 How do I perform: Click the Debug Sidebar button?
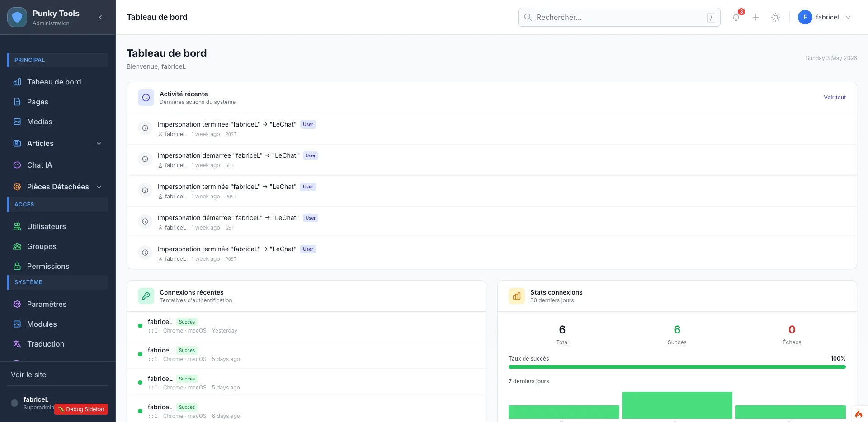pyautogui.click(x=81, y=409)
